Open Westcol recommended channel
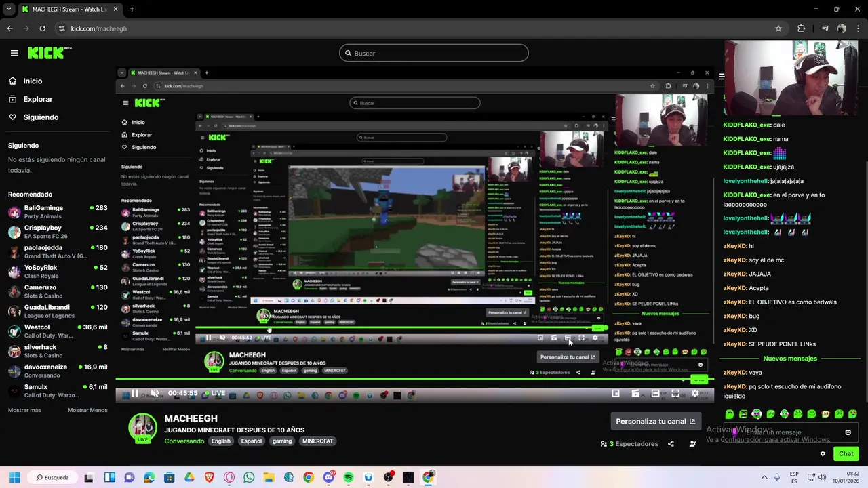Viewport: 868px width, 488px height. [58, 331]
